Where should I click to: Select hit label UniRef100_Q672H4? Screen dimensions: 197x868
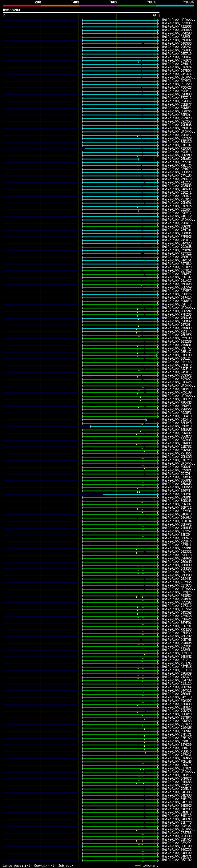[x=176, y=325]
